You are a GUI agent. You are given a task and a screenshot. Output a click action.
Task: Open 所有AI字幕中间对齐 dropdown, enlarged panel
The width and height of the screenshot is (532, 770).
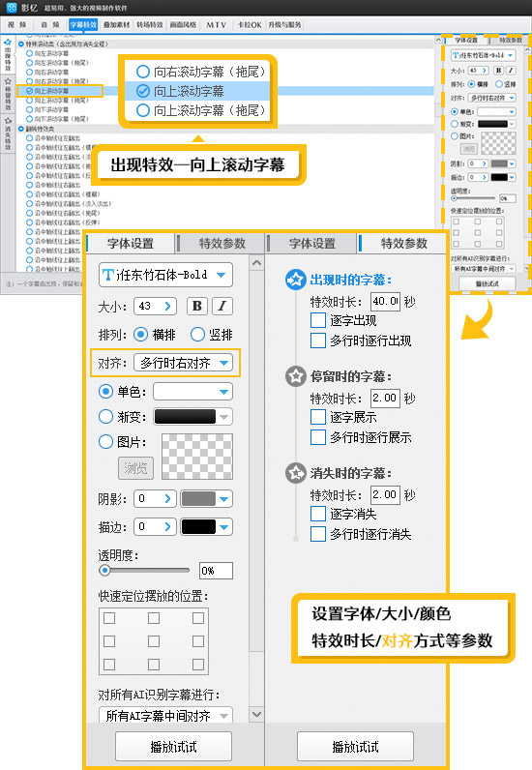point(166,715)
